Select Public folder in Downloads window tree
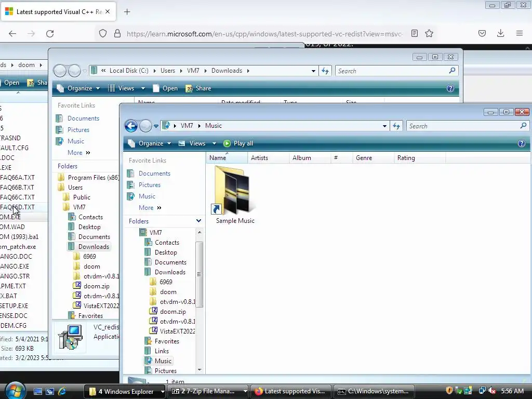The height and width of the screenshot is (399, 532). [x=82, y=197]
